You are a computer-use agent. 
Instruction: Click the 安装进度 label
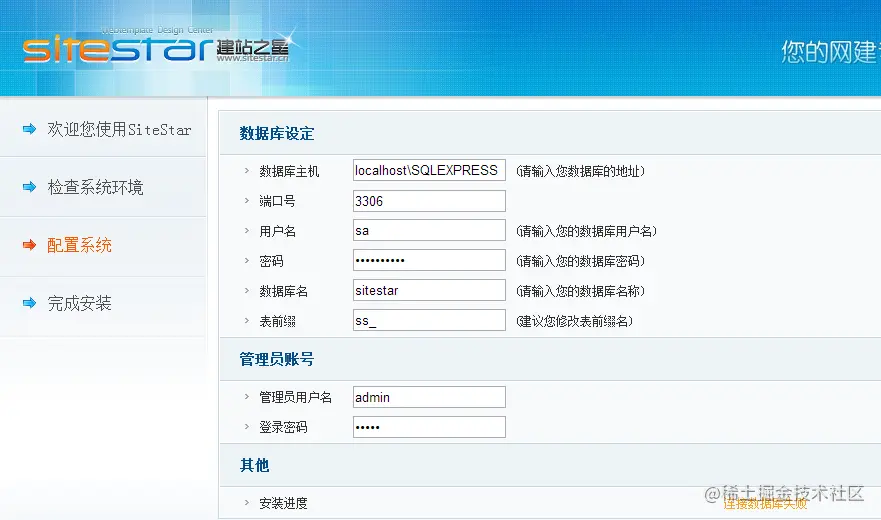(x=283, y=503)
